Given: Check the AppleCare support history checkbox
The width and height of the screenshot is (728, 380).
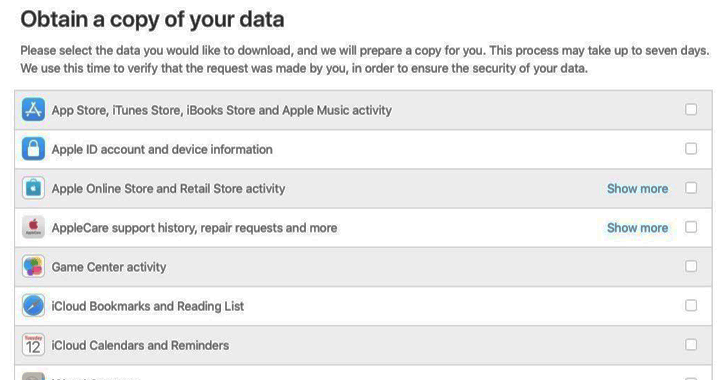Looking at the screenshot, I should coord(691,227).
